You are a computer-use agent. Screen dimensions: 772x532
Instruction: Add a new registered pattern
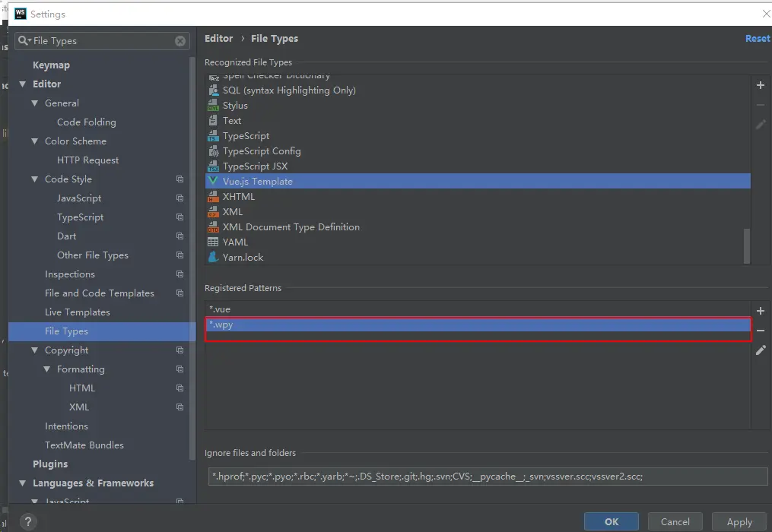pyautogui.click(x=760, y=311)
